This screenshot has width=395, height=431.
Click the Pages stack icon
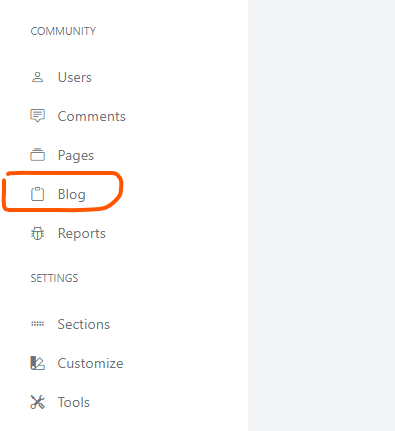pos(37,155)
